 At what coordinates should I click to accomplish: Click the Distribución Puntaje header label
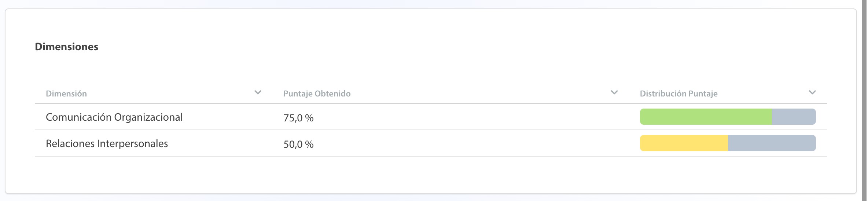678,94
